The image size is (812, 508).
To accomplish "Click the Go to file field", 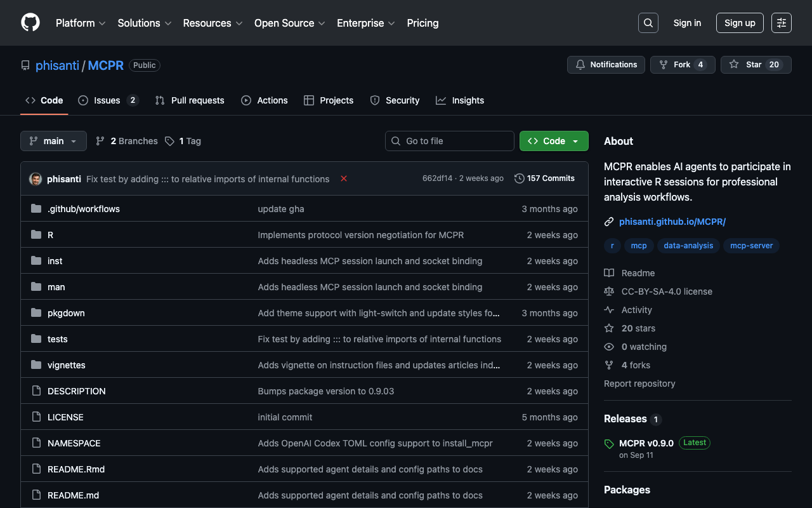I will click(x=449, y=141).
